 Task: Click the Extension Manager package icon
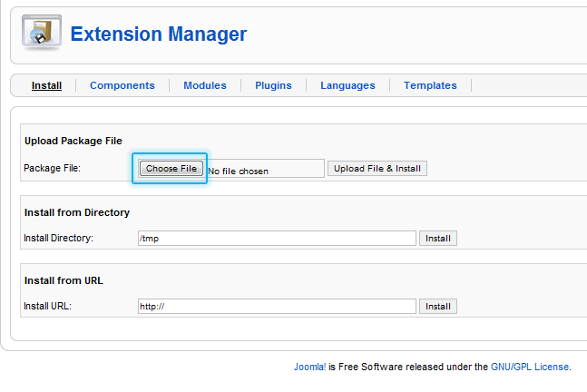[42, 33]
